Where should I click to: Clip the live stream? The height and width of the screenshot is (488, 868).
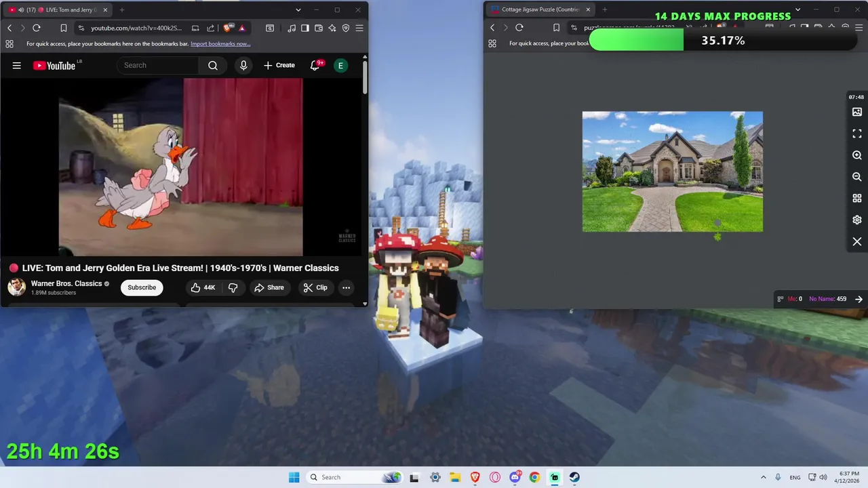[x=315, y=287]
